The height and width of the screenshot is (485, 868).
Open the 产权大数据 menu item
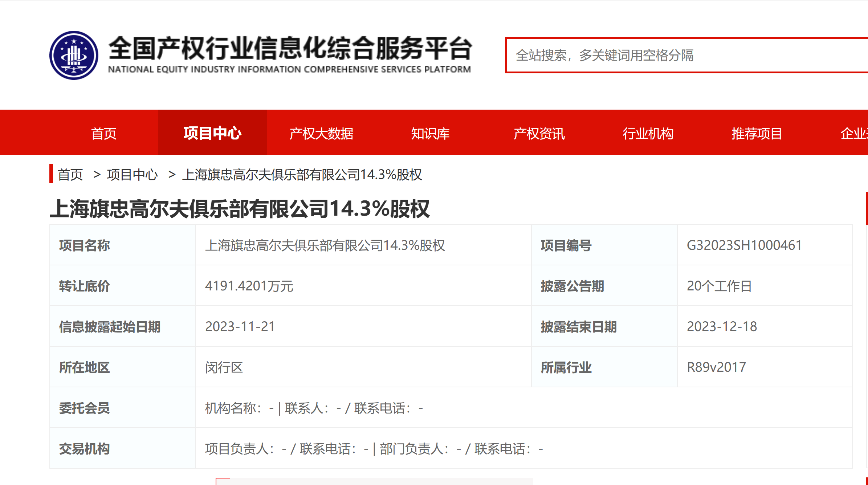[321, 133]
